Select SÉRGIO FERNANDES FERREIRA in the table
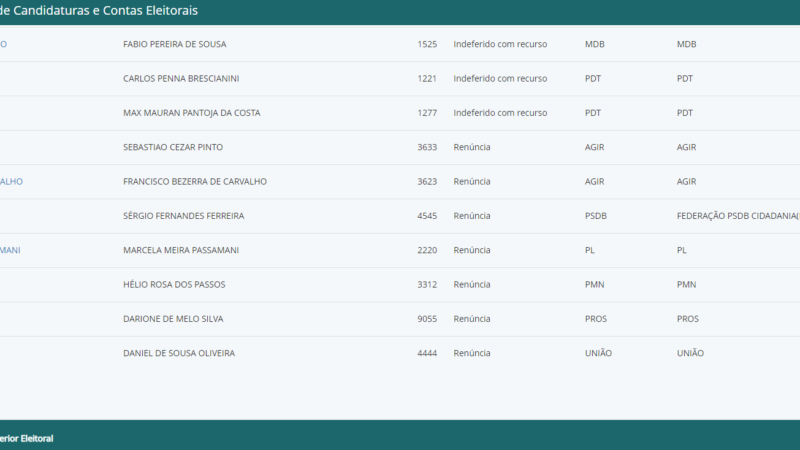Viewport: 800px width, 450px height. click(x=183, y=216)
